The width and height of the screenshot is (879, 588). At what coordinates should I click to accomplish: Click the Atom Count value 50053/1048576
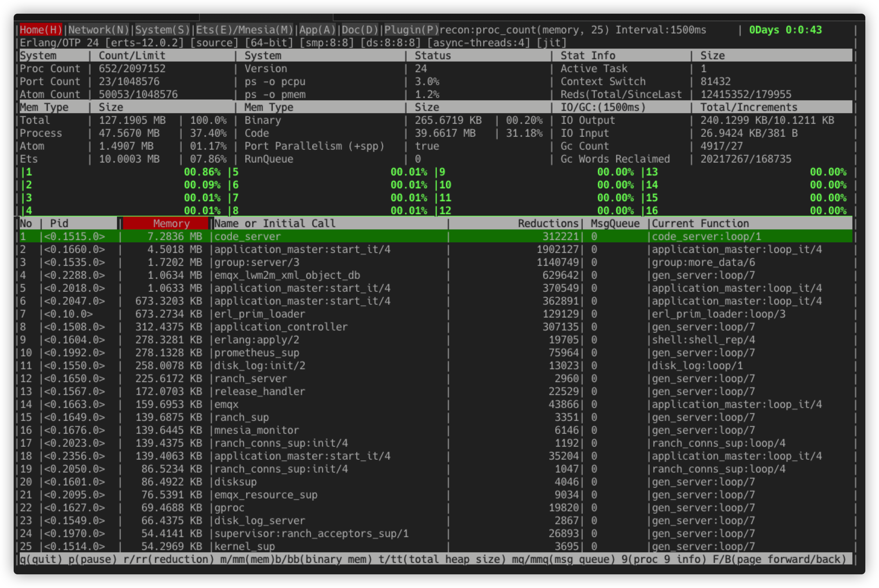[138, 94]
